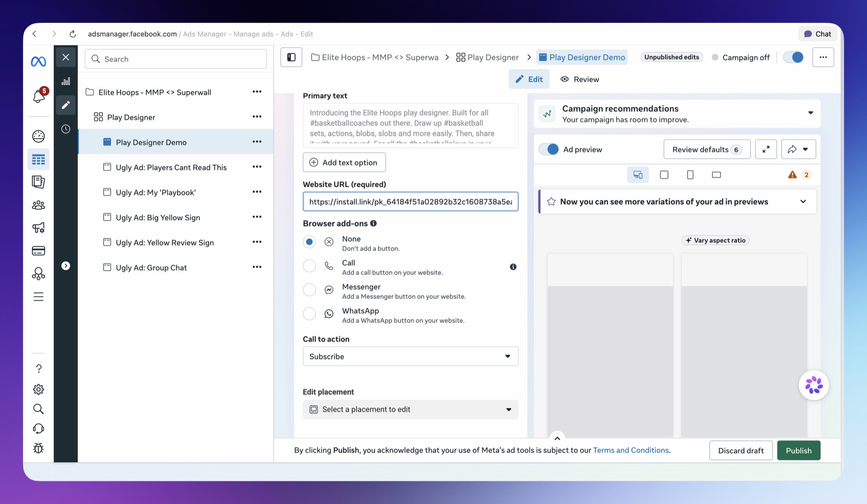Select the None browser add-on radio
The image size is (867, 504).
pos(309,242)
